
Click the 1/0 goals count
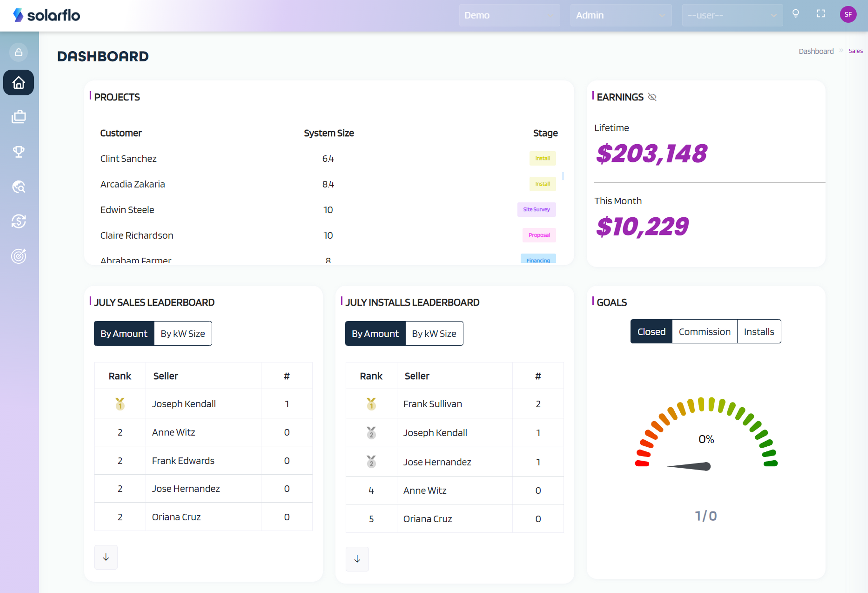(x=705, y=516)
